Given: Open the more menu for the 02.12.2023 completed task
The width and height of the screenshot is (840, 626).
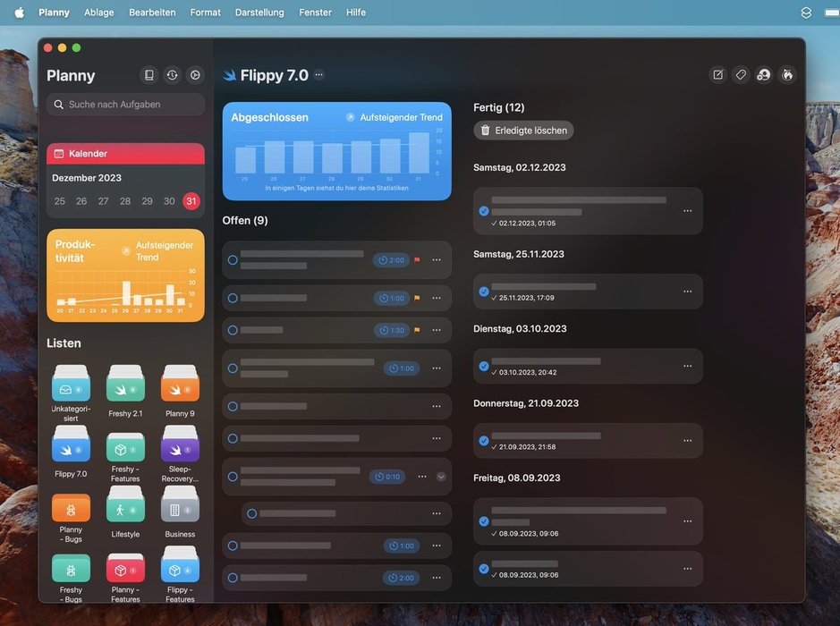Looking at the screenshot, I should (687, 210).
